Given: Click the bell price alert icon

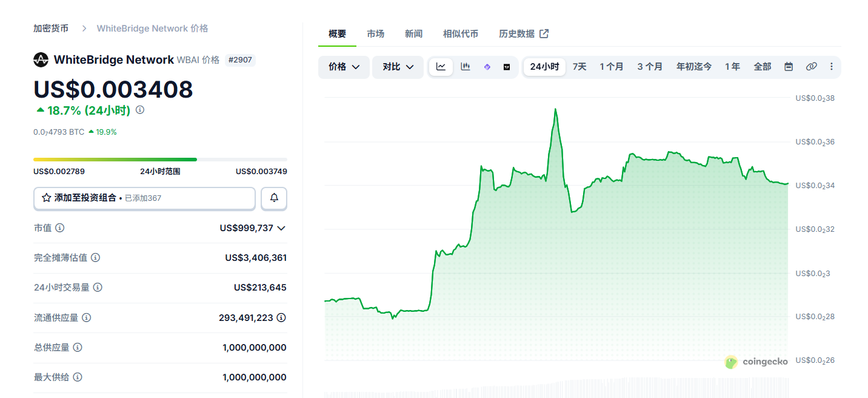Looking at the screenshot, I should [274, 198].
